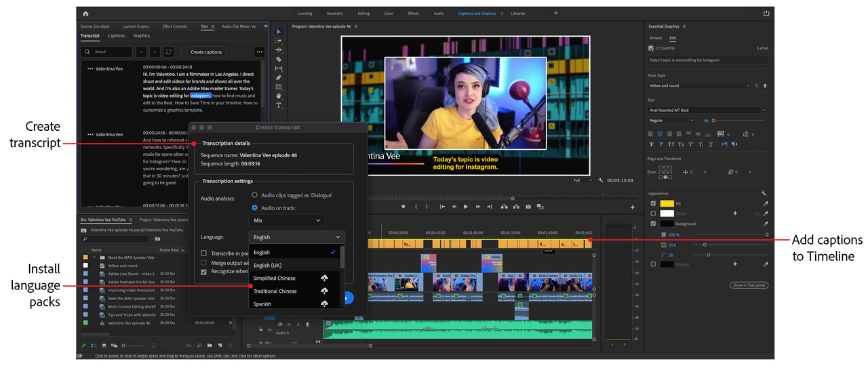
Task: Adjust the font size slider
Action: (x=713, y=121)
